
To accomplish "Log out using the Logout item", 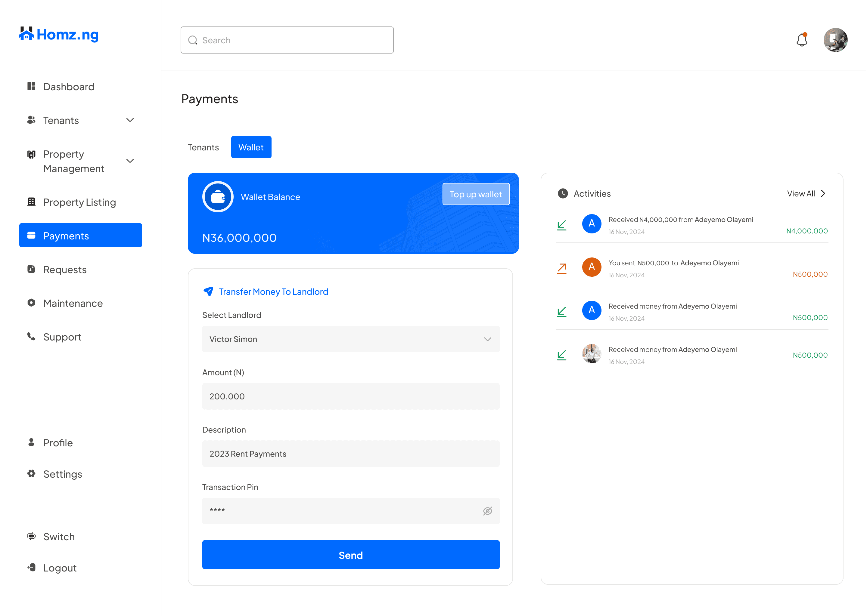I will tap(60, 568).
